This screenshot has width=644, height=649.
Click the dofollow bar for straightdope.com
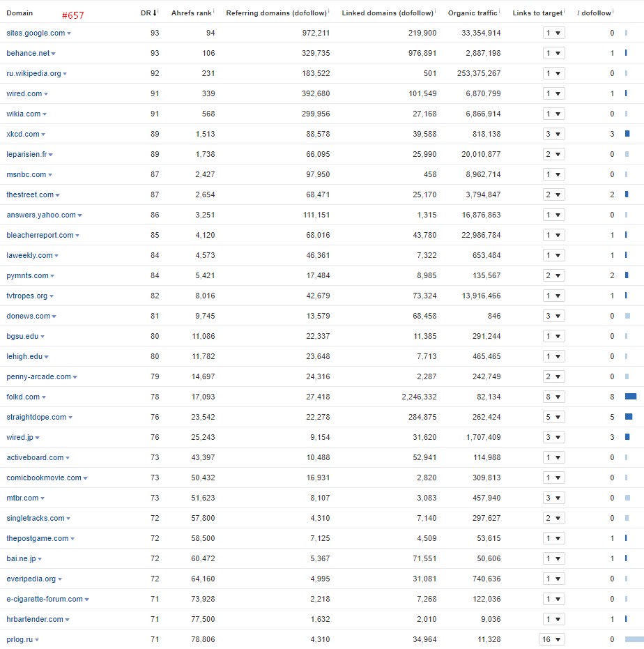click(x=629, y=417)
